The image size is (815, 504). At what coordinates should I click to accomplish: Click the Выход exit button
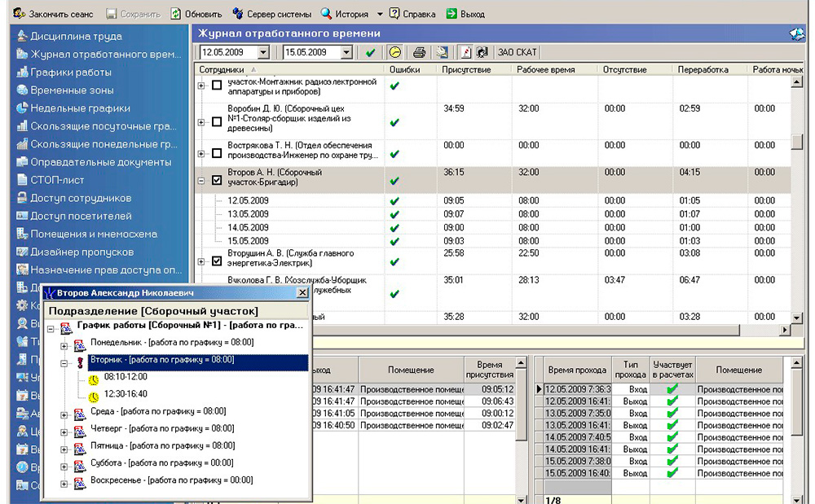point(465,14)
